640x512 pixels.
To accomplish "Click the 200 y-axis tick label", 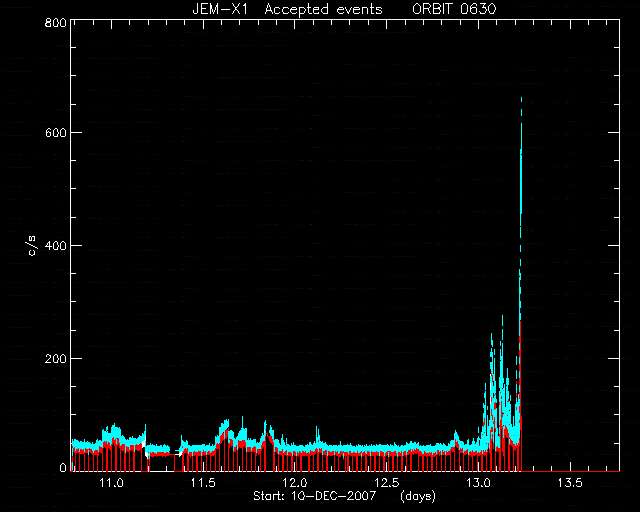I will coord(55,358).
